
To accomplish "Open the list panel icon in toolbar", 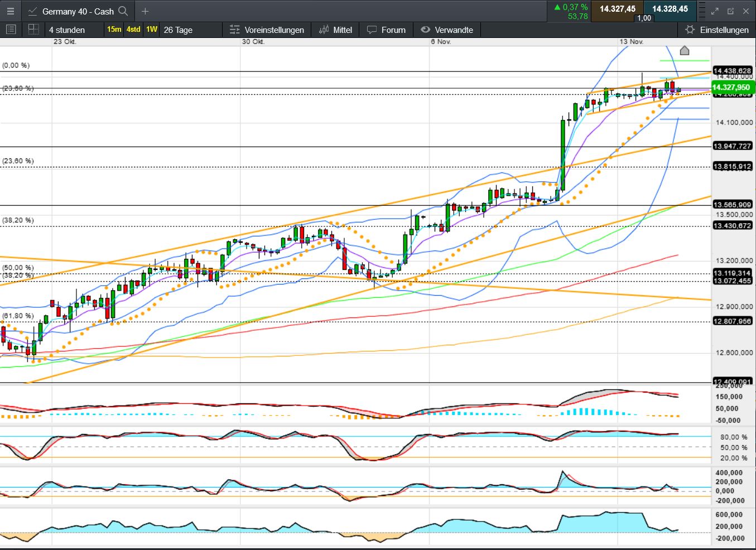I will 11,30.
